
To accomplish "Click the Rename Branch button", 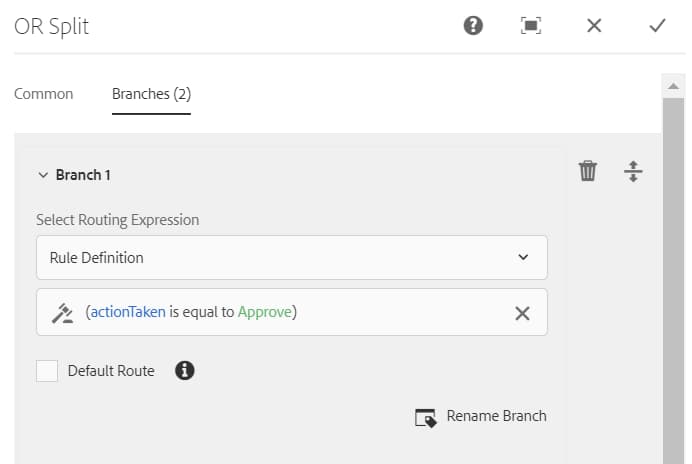I will [x=481, y=417].
